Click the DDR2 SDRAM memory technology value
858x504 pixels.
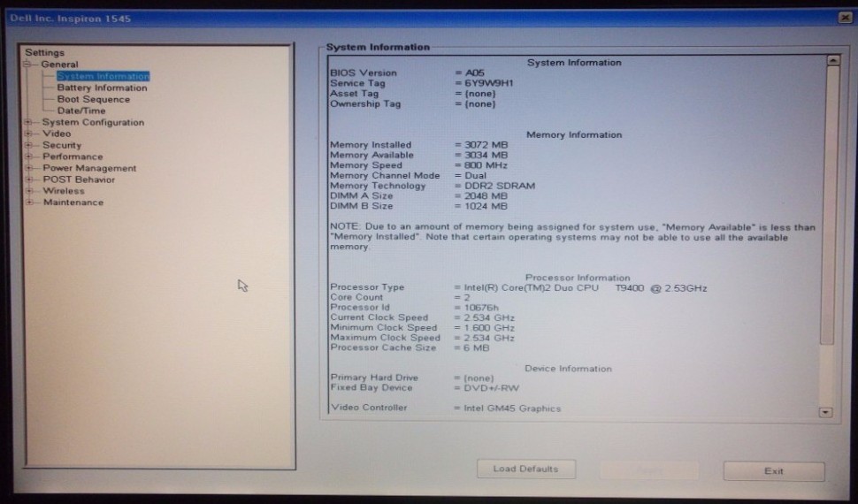pos(500,186)
